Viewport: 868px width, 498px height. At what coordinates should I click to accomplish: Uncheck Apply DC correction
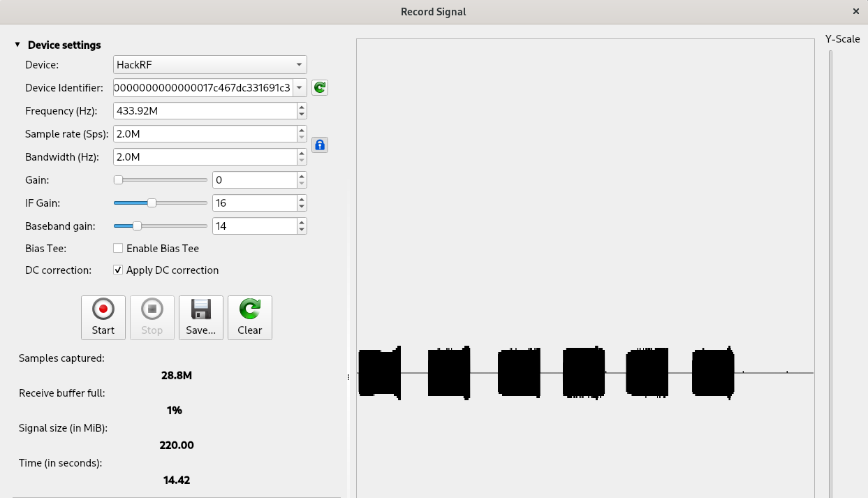(118, 270)
